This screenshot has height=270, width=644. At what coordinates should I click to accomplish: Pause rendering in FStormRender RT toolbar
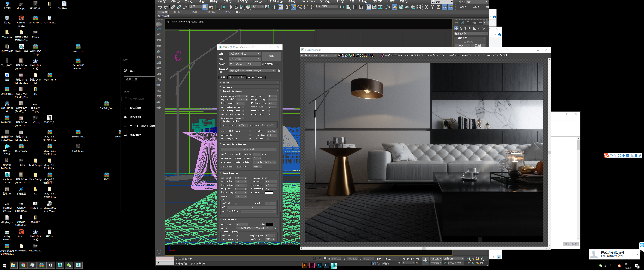click(x=354, y=55)
